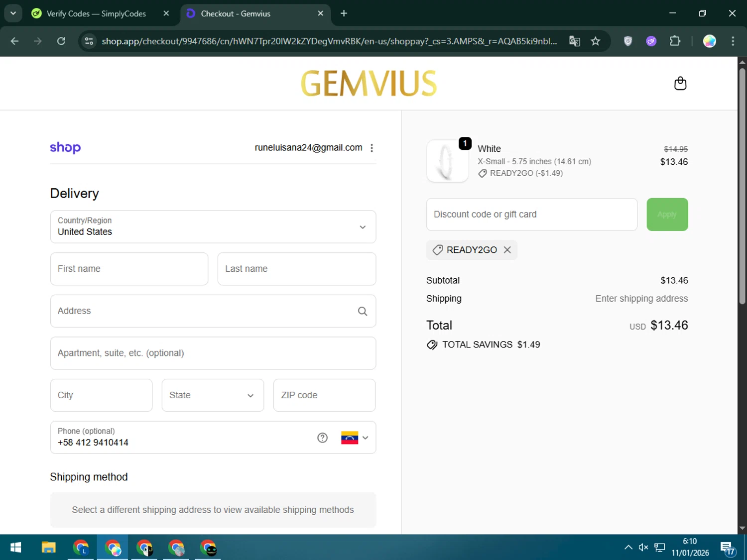This screenshot has height=560, width=747.
Task: Click the white bracelet product thumbnail
Action: pos(447,161)
